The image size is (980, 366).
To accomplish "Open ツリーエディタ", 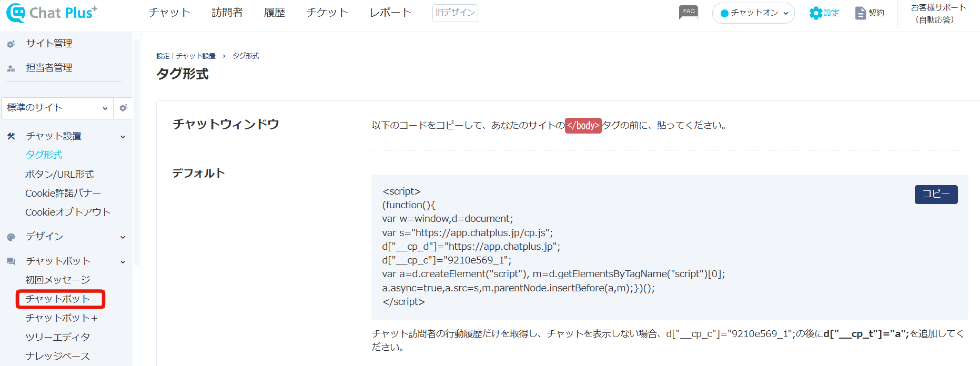I will (x=58, y=337).
